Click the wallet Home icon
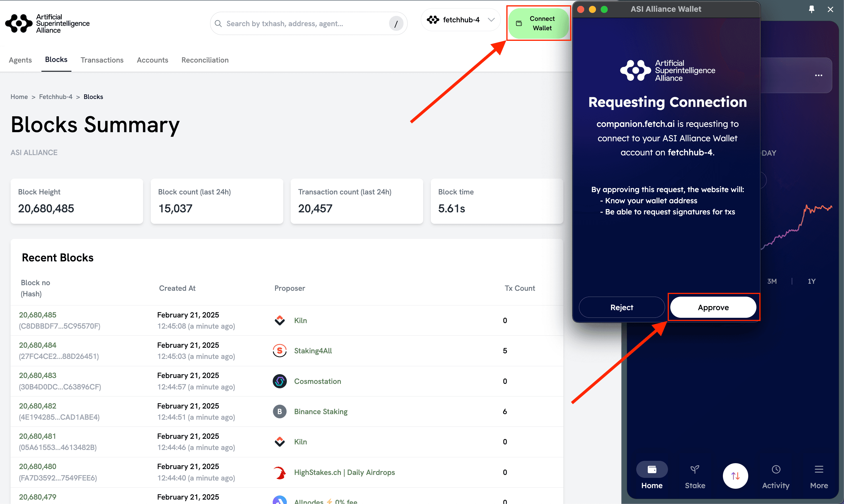 (x=652, y=470)
